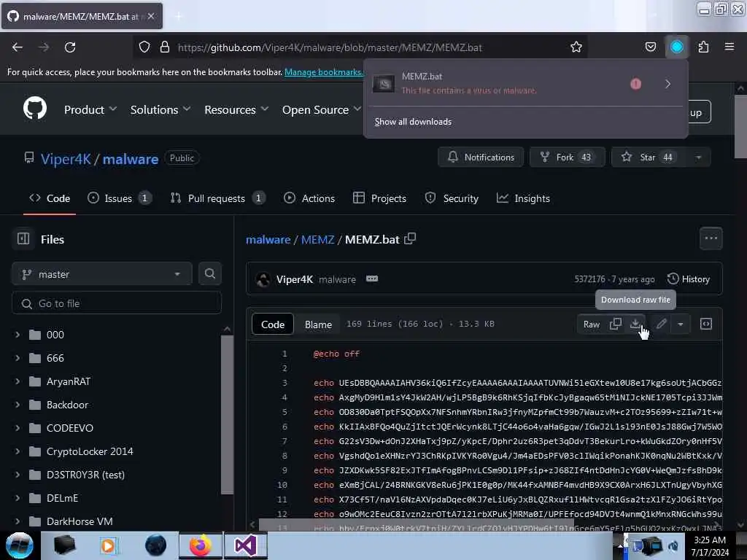Image resolution: width=747 pixels, height=560 pixels.
Task: Open the symbols panel icon
Action: tap(706, 324)
